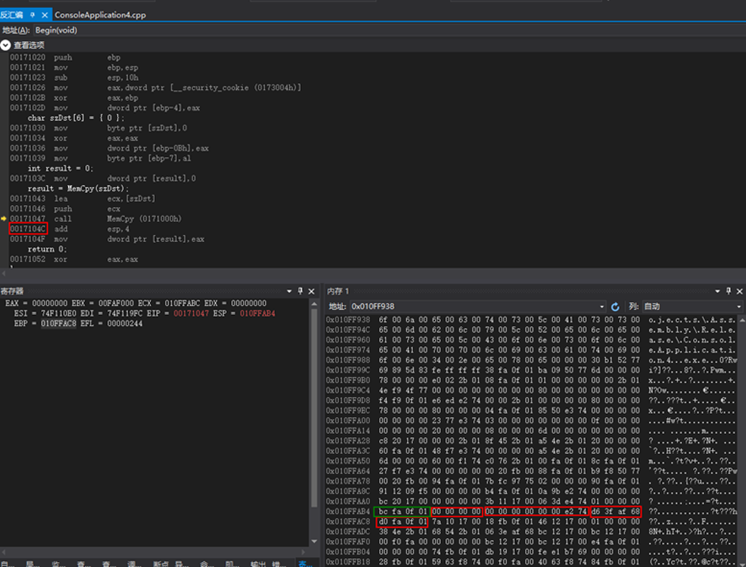Select memory bytes bc fa 0f 01
Image resolution: width=746 pixels, height=567 pixels.
coord(402,512)
